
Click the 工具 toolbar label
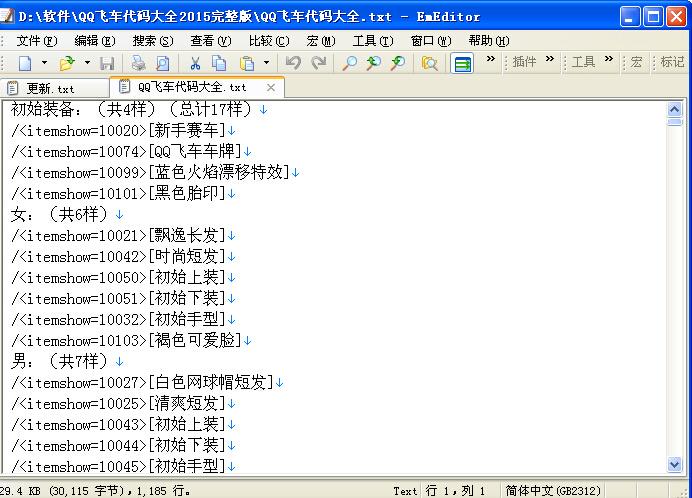pyautogui.click(x=583, y=62)
